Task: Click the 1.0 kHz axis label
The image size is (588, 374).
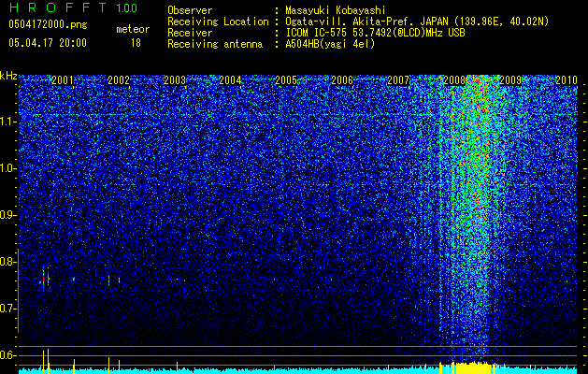Action: pyautogui.click(x=7, y=168)
